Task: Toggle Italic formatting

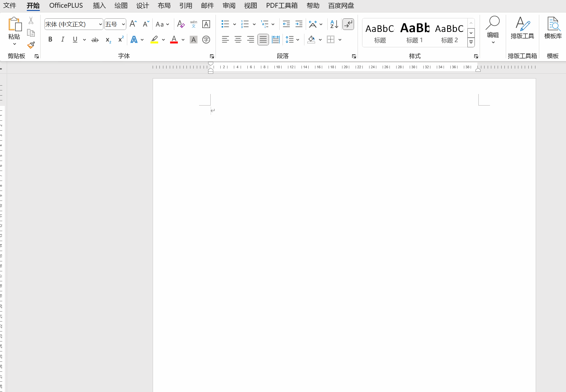Action: pos(62,40)
